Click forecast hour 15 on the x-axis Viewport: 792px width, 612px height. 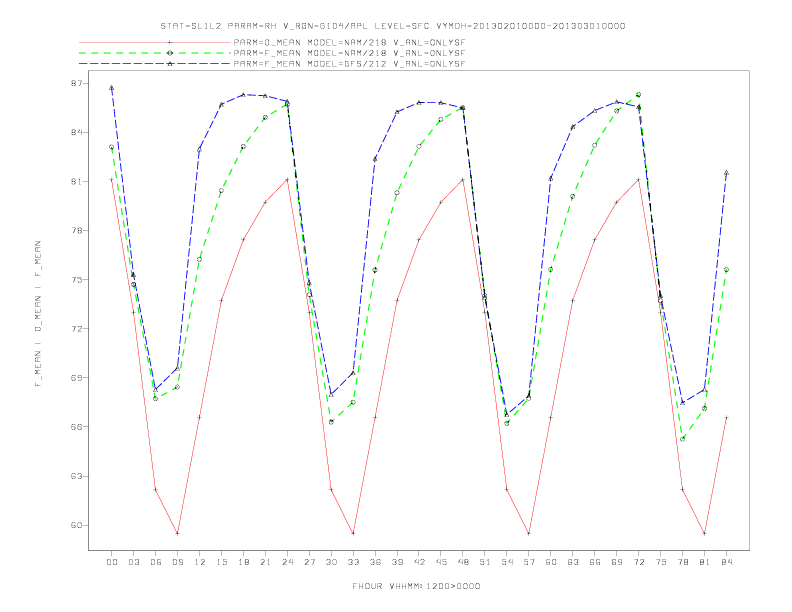tap(221, 562)
